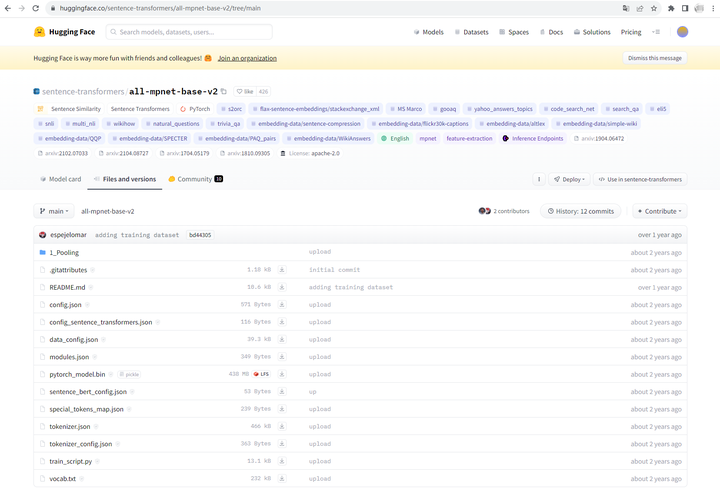Click the pickle badge on pytorch_model.bin
The height and width of the screenshot is (498, 720).
(x=129, y=375)
